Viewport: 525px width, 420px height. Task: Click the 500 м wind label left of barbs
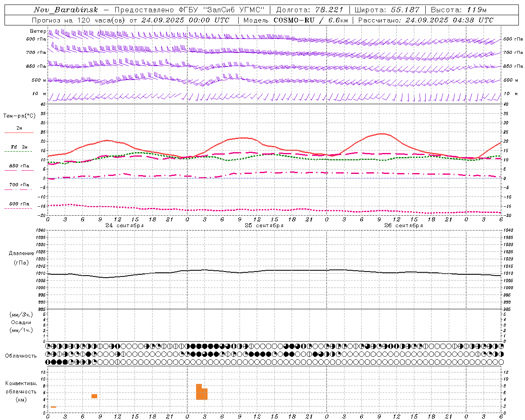39,80
